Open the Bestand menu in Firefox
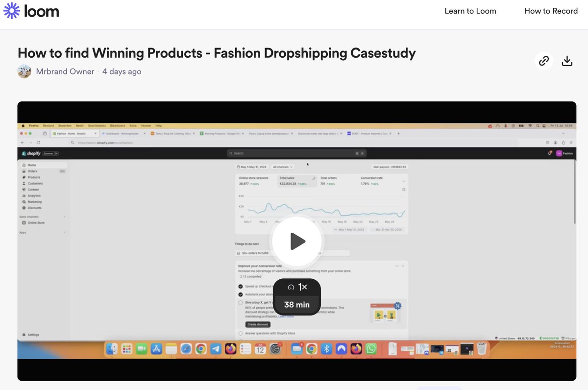Image resolution: width=588 pixels, height=390 pixels. tap(49, 126)
